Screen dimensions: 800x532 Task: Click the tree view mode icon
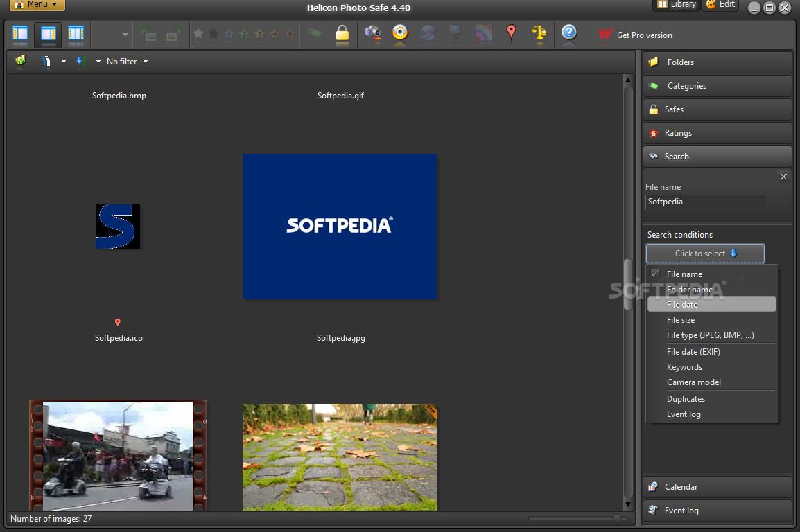tap(46, 61)
